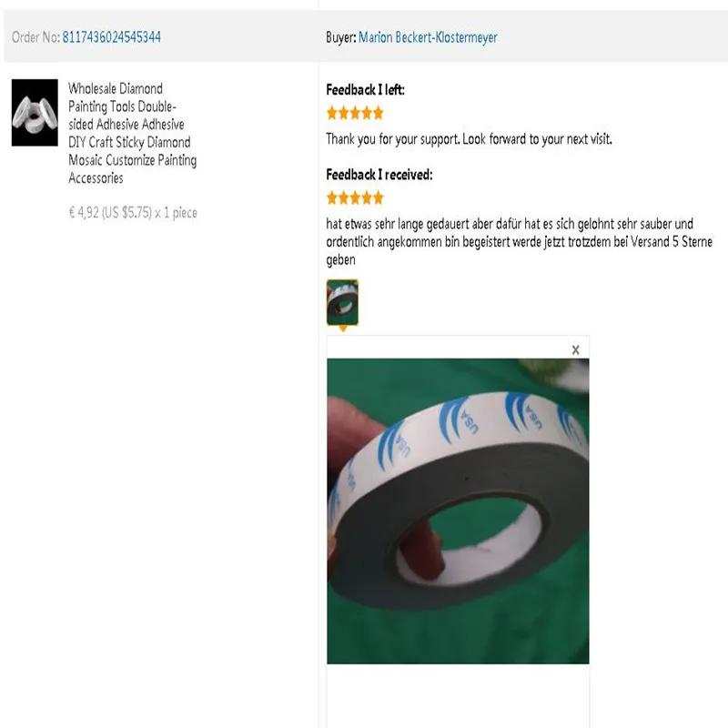Open the Wholesale Diamond Painting Tools product title
The height and width of the screenshot is (728, 728).
[132, 133]
